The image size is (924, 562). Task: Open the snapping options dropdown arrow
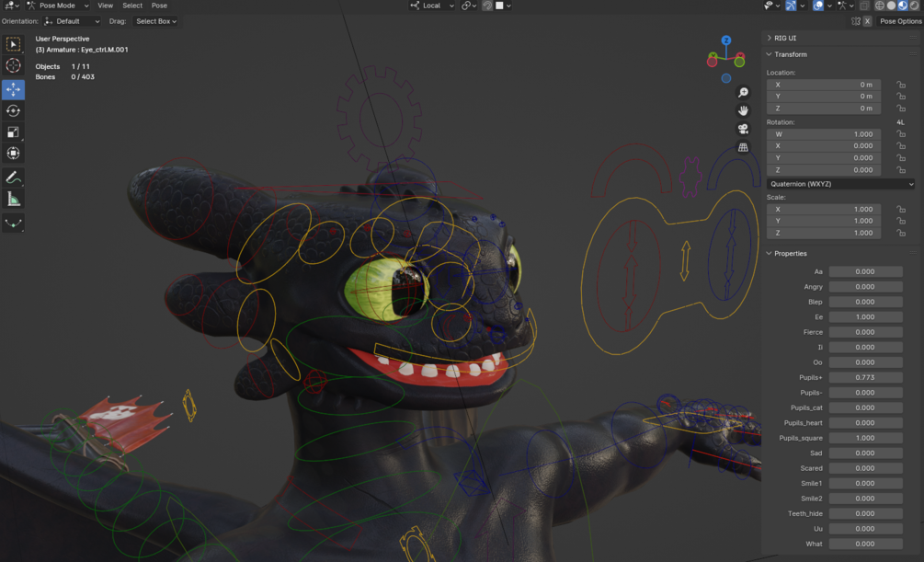508,6
